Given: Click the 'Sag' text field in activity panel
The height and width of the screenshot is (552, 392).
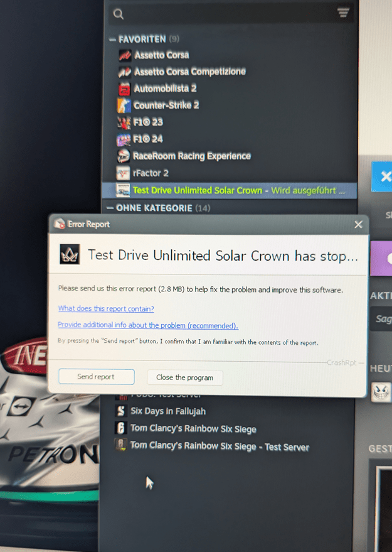Looking at the screenshot, I should coord(381,318).
